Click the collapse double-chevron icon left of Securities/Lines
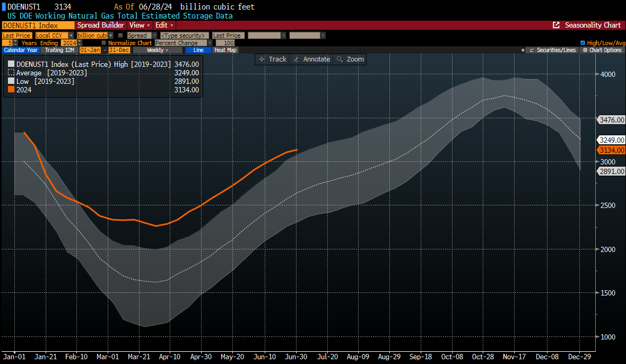The width and height of the screenshot is (626, 364). click(x=523, y=50)
